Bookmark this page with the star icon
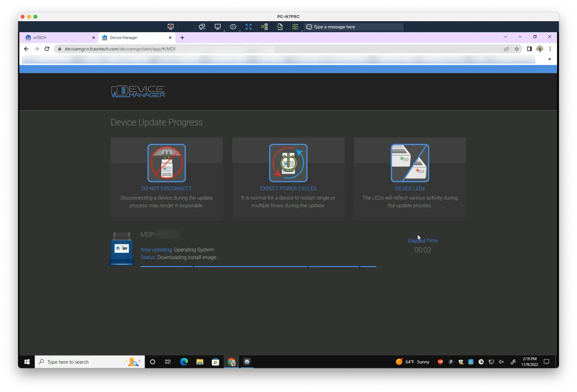 coord(517,49)
